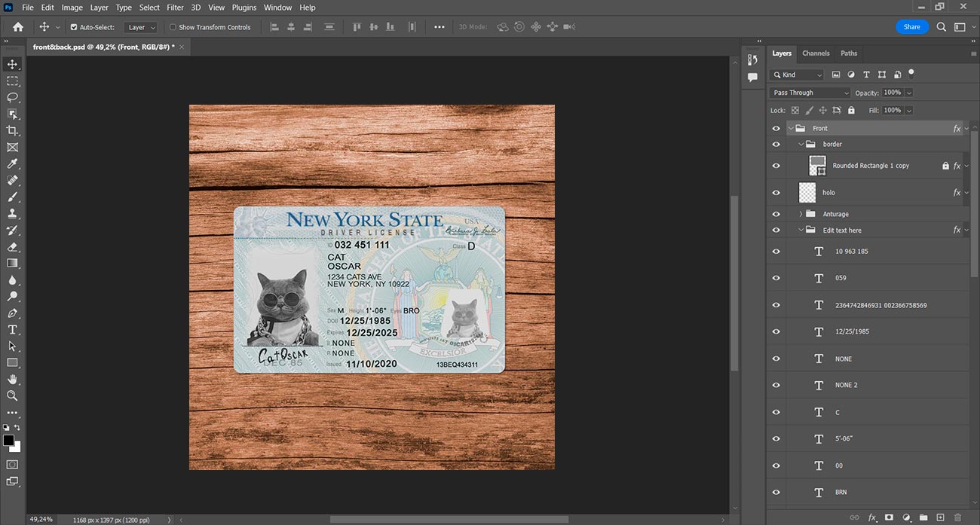
Task: Select the Eyedropper tool
Action: point(13,163)
